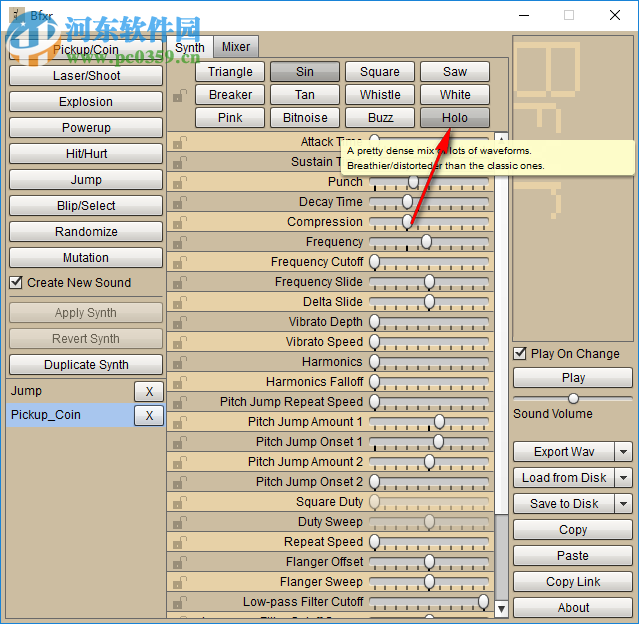Click the Paste button
The width and height of the screenshot is (639, 624).
click(x=573, y=556)
